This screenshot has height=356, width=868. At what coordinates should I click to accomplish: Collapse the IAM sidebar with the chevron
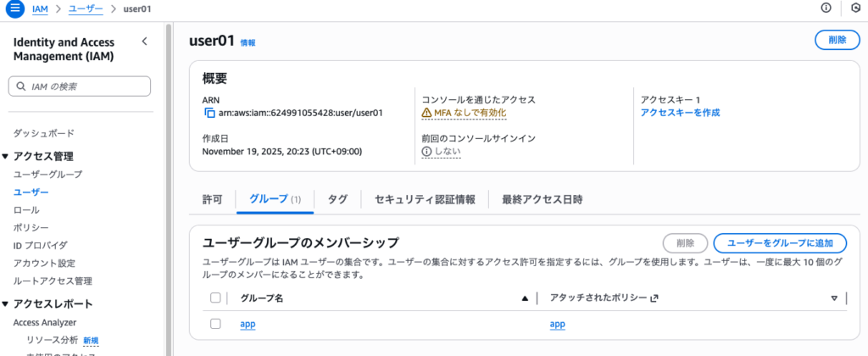point(144,42)
